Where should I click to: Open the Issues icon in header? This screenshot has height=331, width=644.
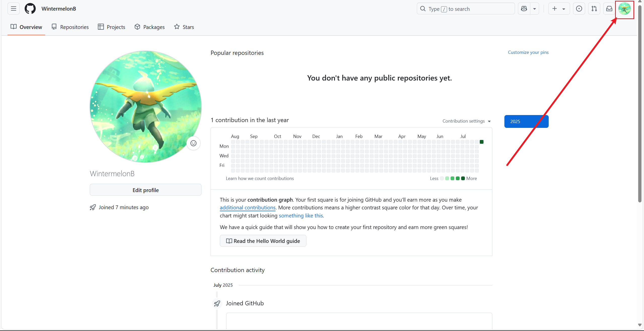[x=579, y=9]
